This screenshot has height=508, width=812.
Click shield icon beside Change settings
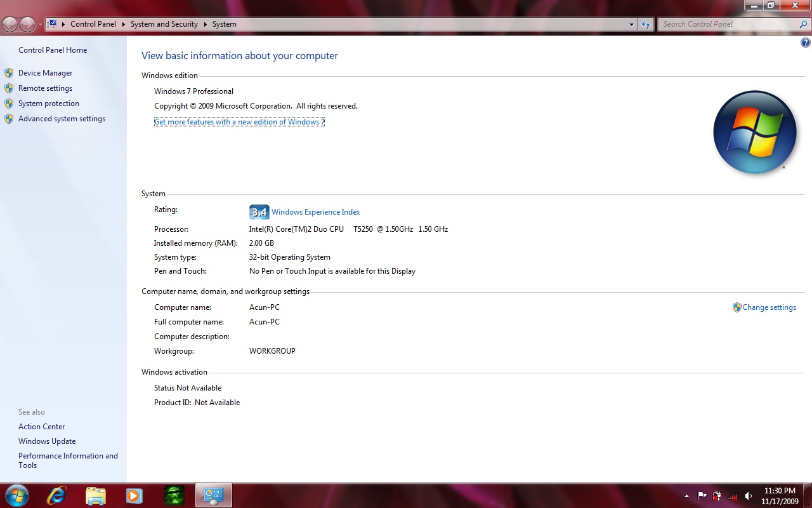737,307
